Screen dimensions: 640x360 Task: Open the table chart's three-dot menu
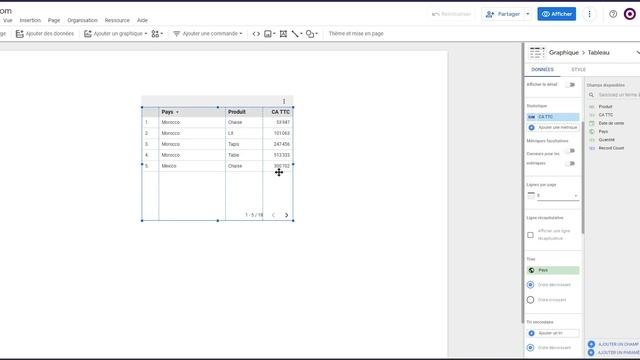coord(284,101)
